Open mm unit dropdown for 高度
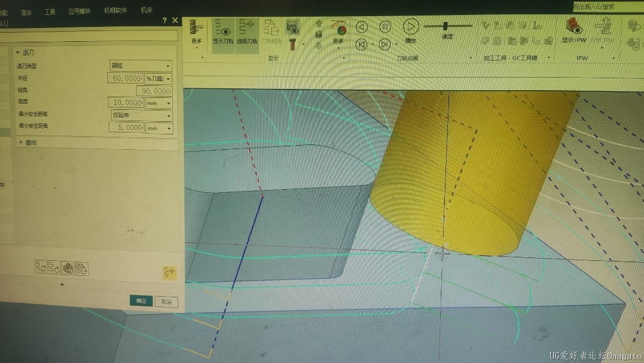Screen dimensions: 644x363 (159, 103)
